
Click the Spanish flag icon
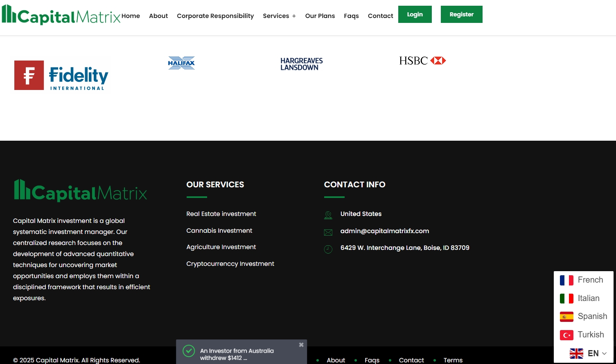pyautogui.click(x=566, y=317)
